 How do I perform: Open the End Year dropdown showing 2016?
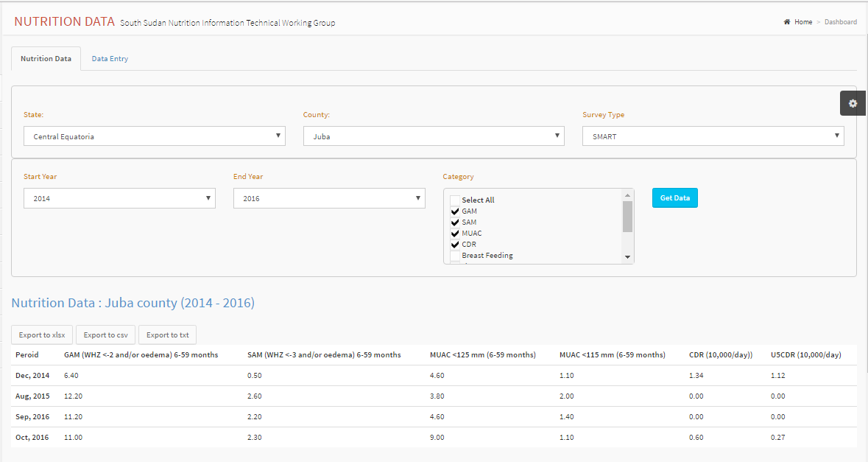click(x=329, y=198)
